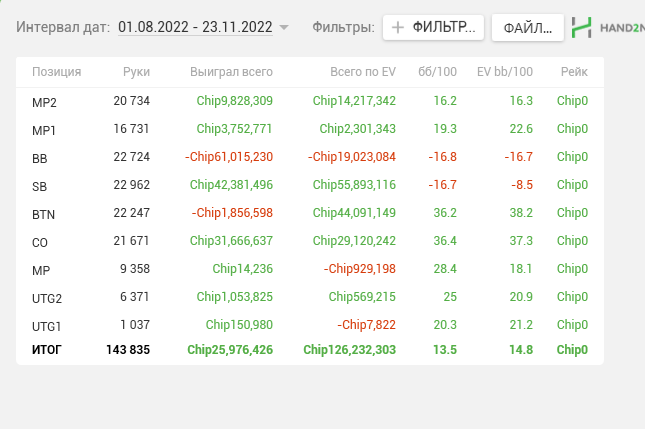The image size is (645, 429).
Task: Sort by Всего по EV column header
Action: (x=363, y=72)
